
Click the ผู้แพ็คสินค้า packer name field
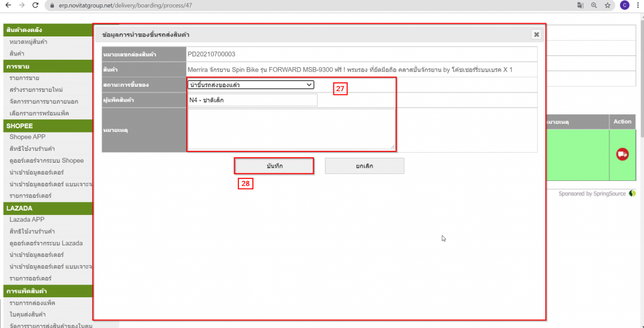pos(253,100)
